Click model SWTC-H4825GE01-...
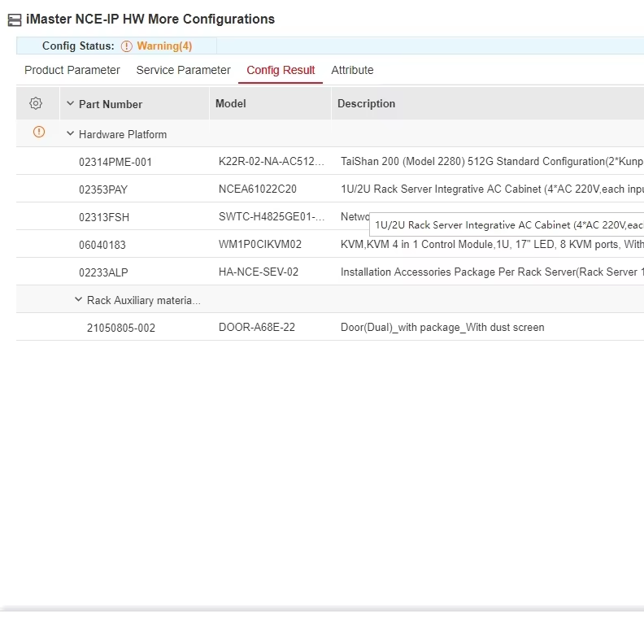 pyautogui.click(x=272, y=216)
